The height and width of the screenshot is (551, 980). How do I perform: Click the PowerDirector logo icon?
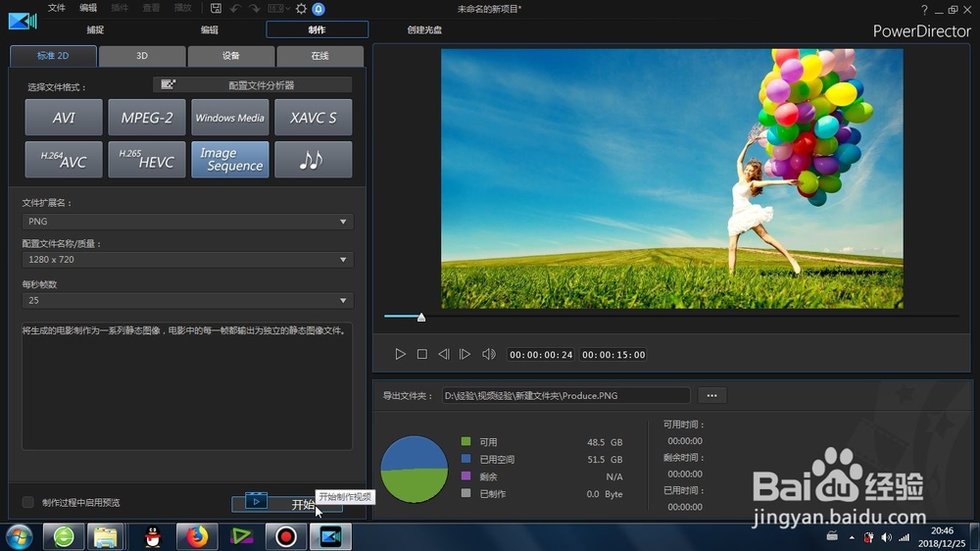coord(23,21)
